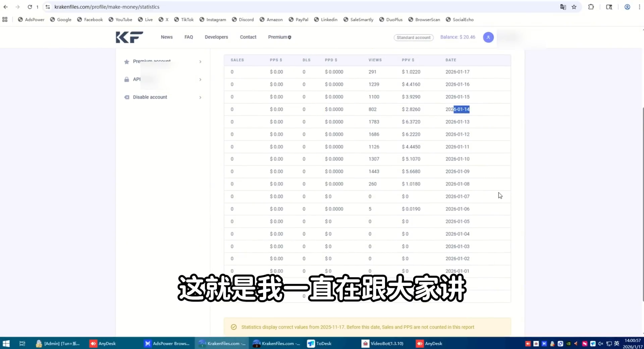The image size is (644, 349).
Task: Click the KF KrakenFiles logo
Action: point(129,37)
